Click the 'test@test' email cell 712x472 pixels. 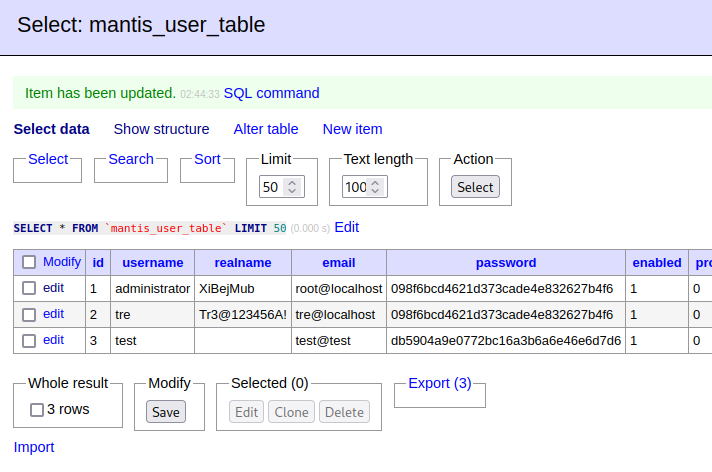click(339, 341)
